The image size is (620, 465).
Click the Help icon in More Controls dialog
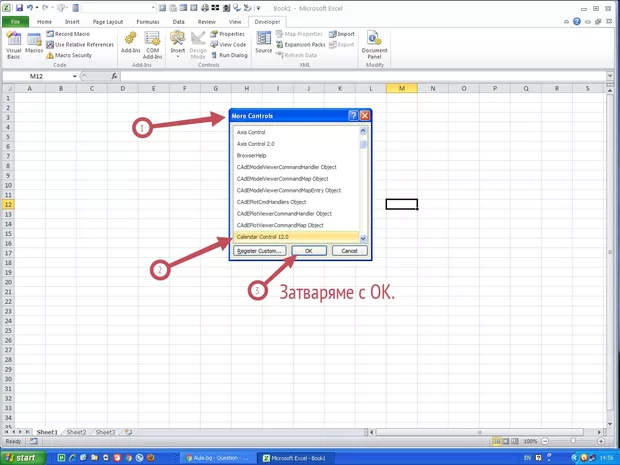(x=353, y=116)
